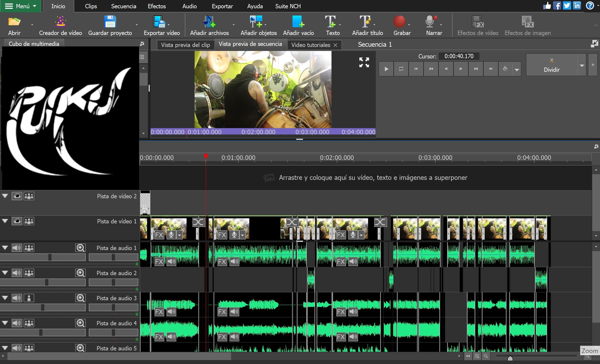Viewport: 600px width, 364px height.
Task: Open the Menú dropdown
Action: [x=21, y=6]
